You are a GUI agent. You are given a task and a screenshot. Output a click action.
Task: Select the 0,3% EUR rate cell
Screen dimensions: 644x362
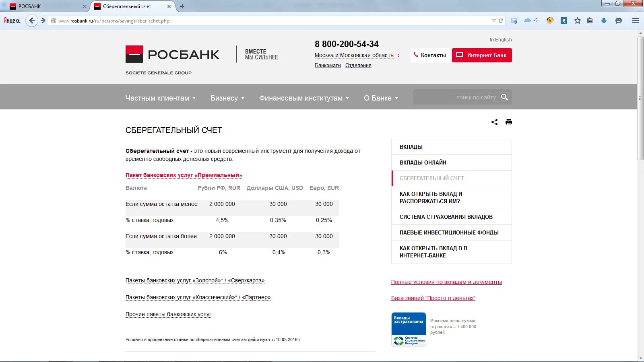(324, 253)
